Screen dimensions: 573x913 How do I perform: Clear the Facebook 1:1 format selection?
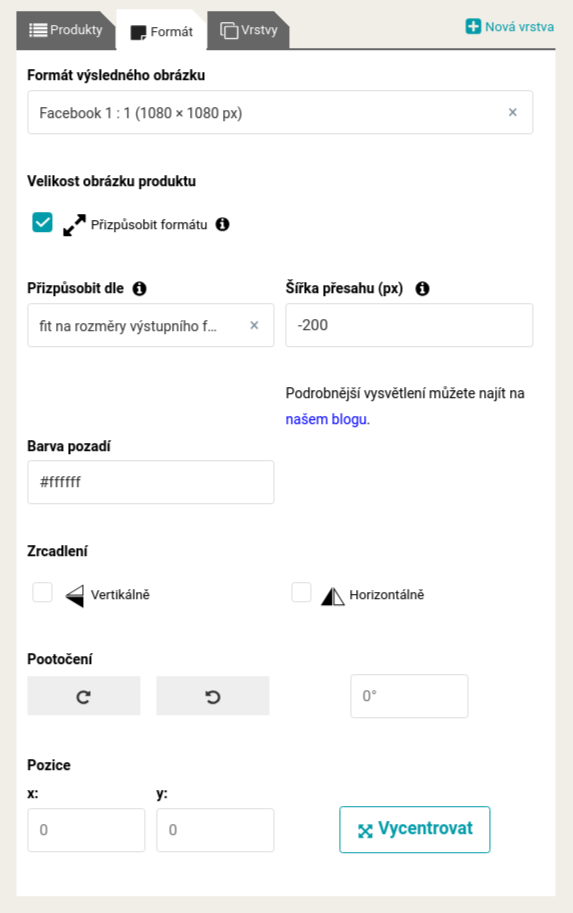tap(512, 112)
